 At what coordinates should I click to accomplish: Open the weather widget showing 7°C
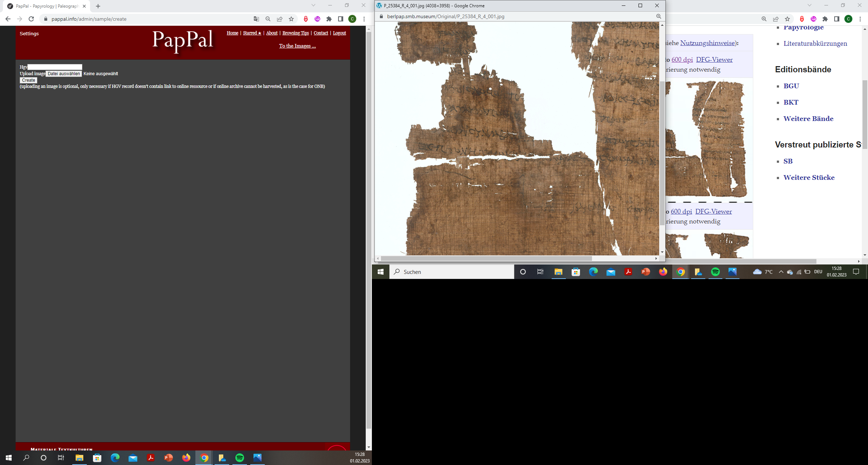click(x=763, y=272)
